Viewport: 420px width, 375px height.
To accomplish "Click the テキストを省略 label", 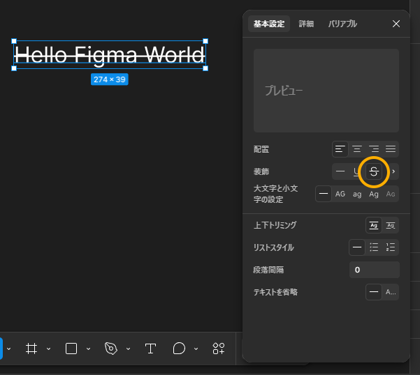I will 275,292.
